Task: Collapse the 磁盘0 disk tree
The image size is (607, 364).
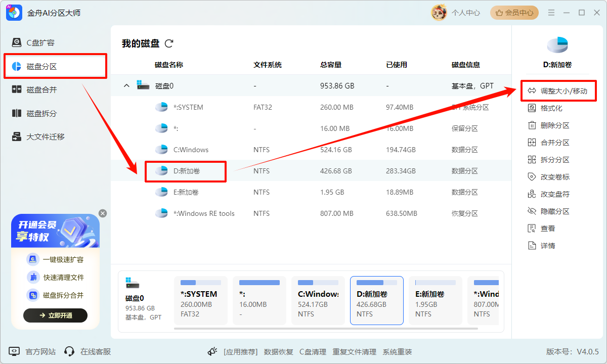Action: [x=126, y=85]
